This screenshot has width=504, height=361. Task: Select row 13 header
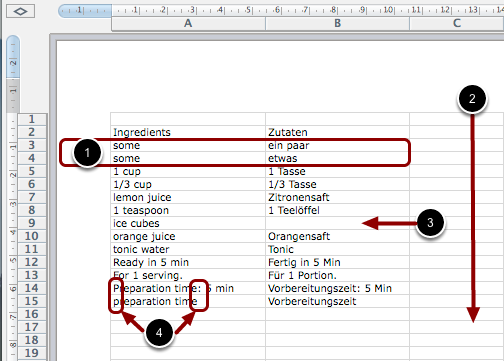32,275
